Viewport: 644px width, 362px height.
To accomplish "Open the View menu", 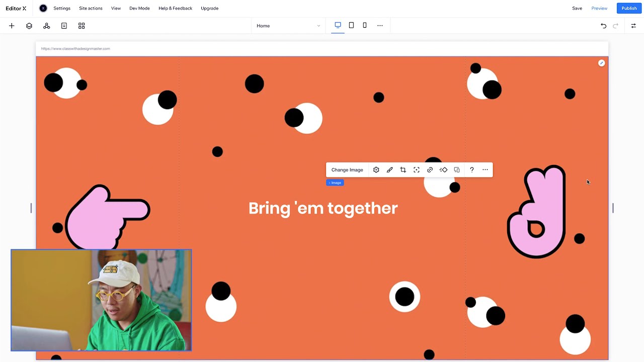I will [116, 8].
